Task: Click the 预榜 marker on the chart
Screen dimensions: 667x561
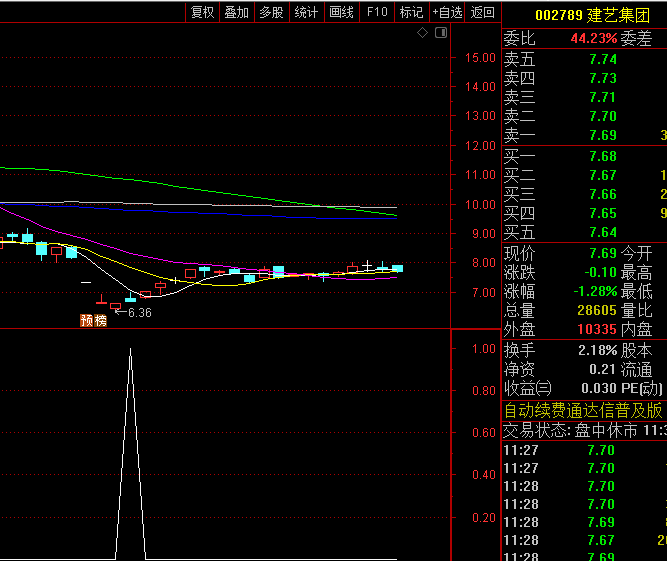Action: coord(93,321)
